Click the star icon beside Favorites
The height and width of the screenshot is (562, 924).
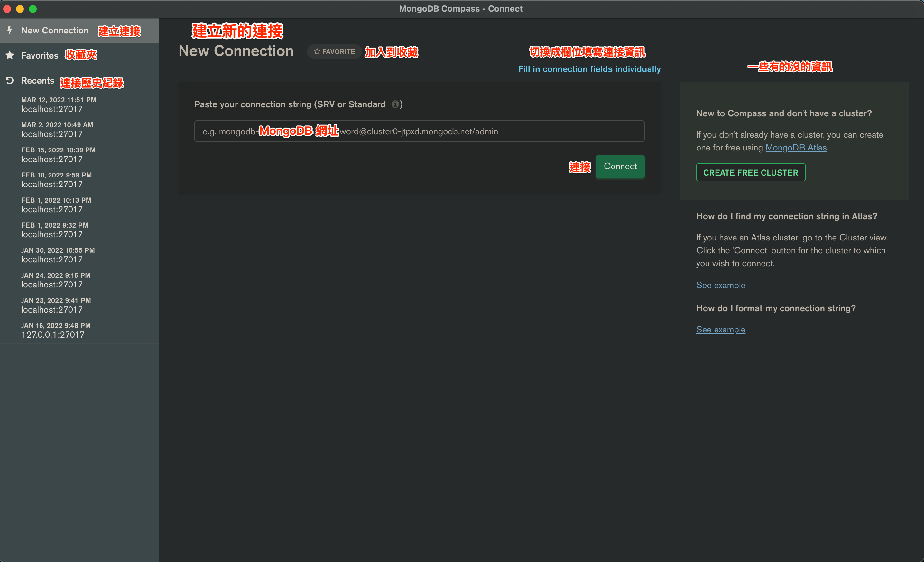point(10,55)
